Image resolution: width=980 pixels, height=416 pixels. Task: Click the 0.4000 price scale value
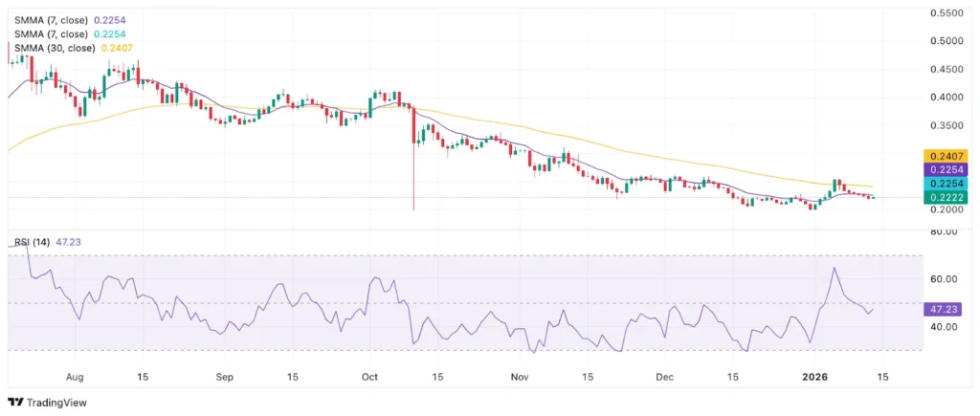coord(946,98)
